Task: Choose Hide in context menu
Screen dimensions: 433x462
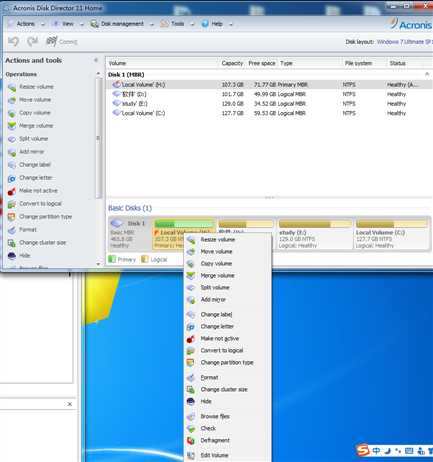Action: tap(228, 402)
